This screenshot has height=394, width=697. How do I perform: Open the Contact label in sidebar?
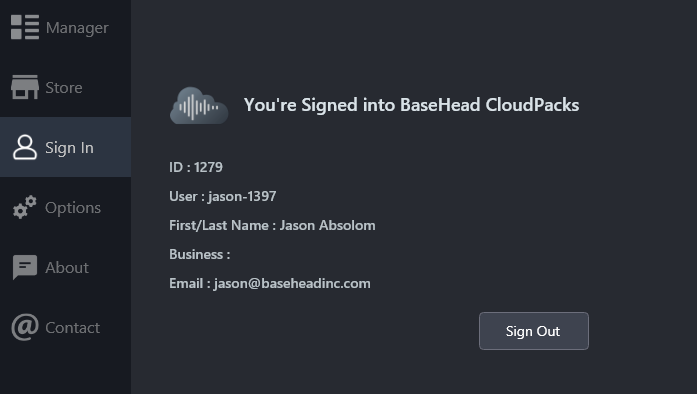72,328
